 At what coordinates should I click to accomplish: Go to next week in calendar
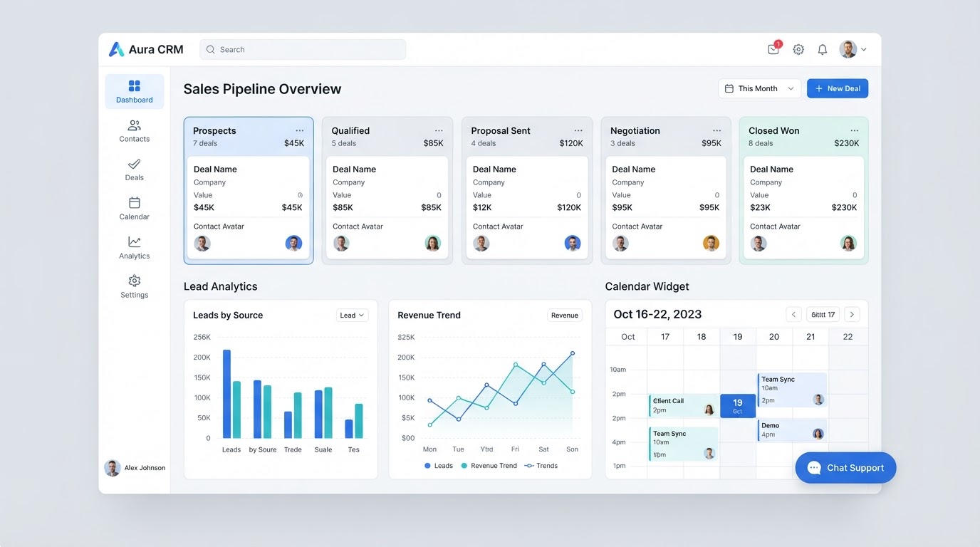(x=852, y=314)
